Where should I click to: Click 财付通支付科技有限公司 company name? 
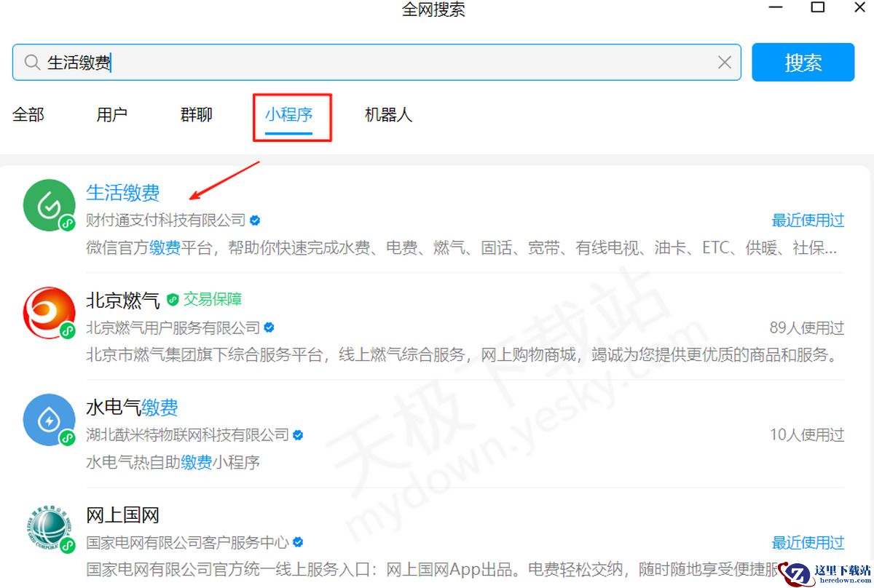pyautogui.click(x=166, y=220)
